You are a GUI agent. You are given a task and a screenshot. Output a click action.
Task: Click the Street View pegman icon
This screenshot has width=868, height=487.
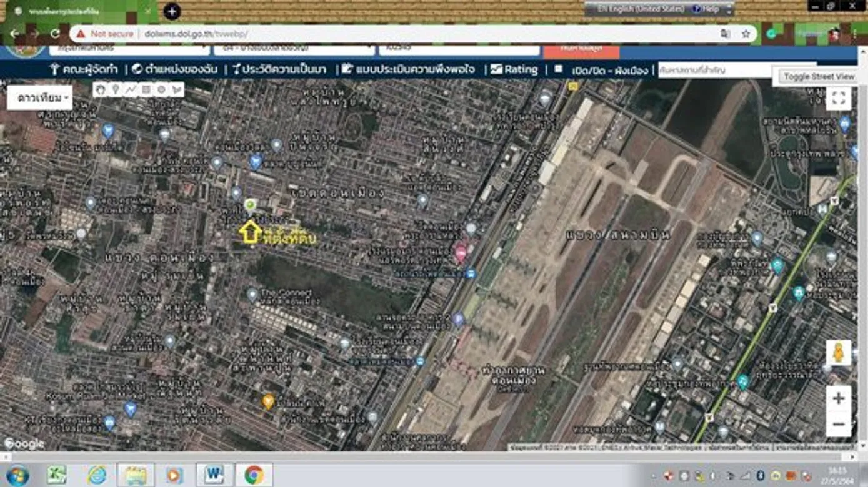(x=838, y=353)
